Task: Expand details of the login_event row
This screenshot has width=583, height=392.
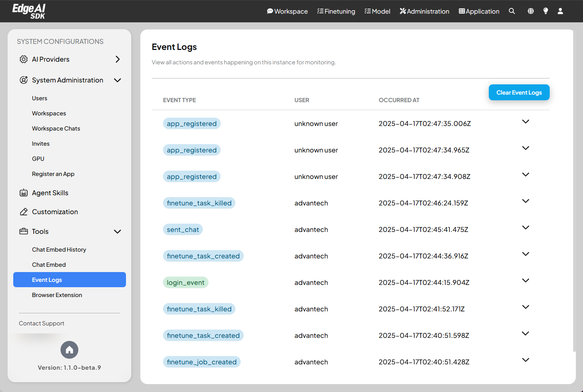Action: [x=525, y=280]
